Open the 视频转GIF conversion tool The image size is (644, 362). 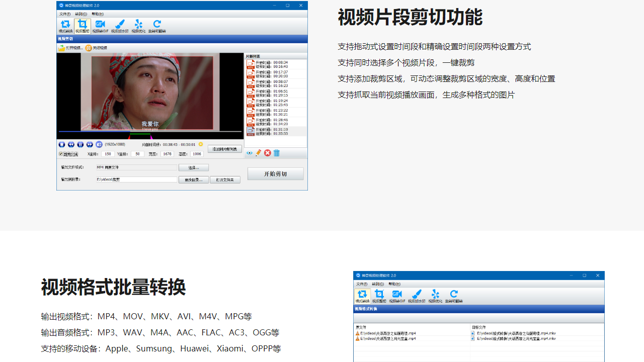(100, 24)
